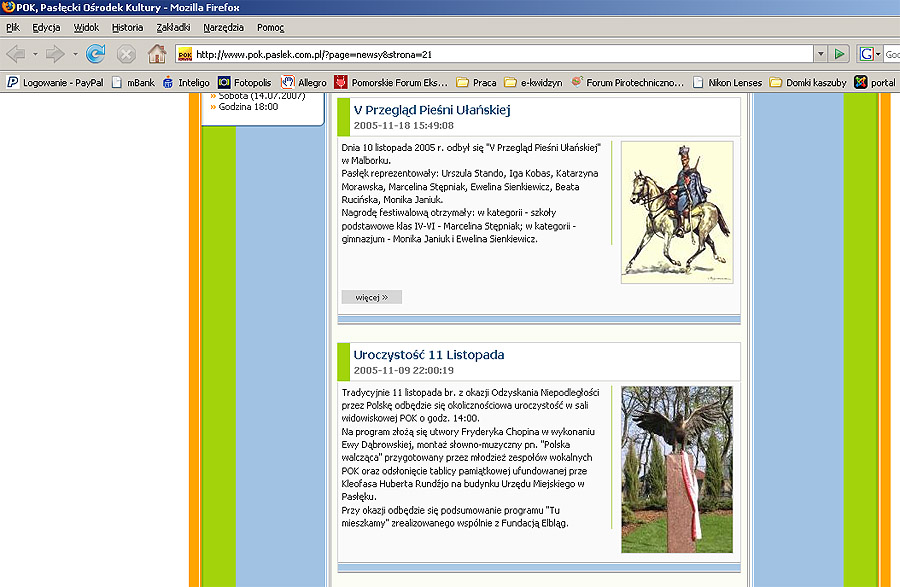Open the Allegro bookmark
This screenshot has width=900, height=587.
tap(304, 82)
